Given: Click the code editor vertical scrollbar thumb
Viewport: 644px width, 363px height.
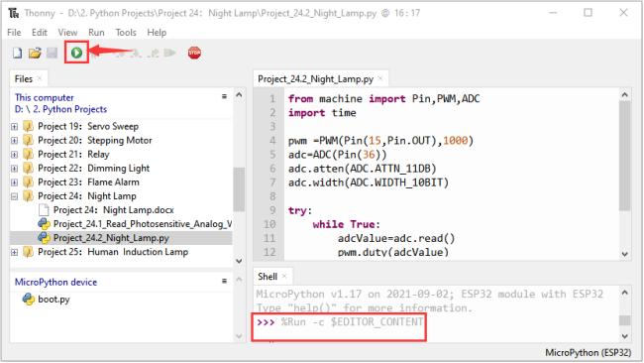Looking at the screenshot, I should (625, 157).
